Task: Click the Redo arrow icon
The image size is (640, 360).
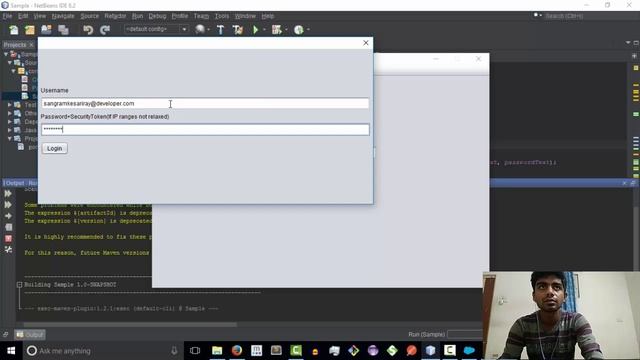Action: (x=105, y=30)
